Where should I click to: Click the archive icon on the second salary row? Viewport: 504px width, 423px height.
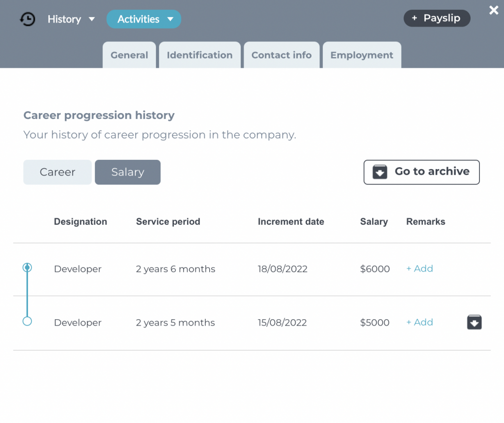[x=474, y=322]
